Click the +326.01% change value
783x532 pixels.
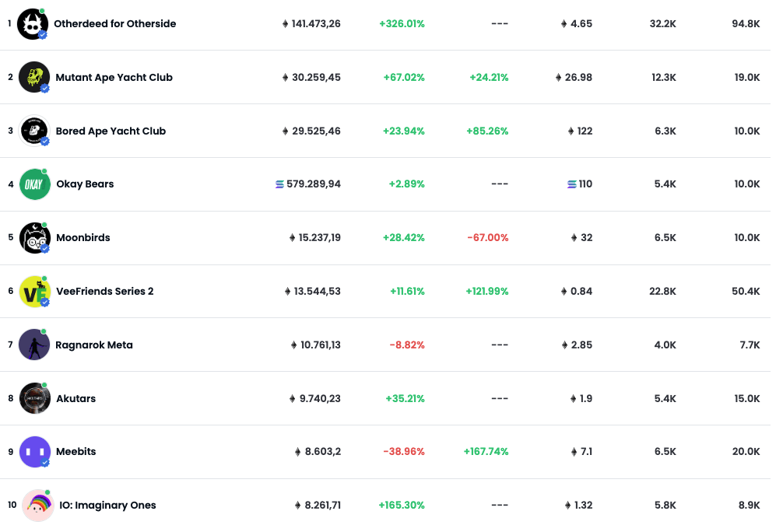(x=402, y=24)
